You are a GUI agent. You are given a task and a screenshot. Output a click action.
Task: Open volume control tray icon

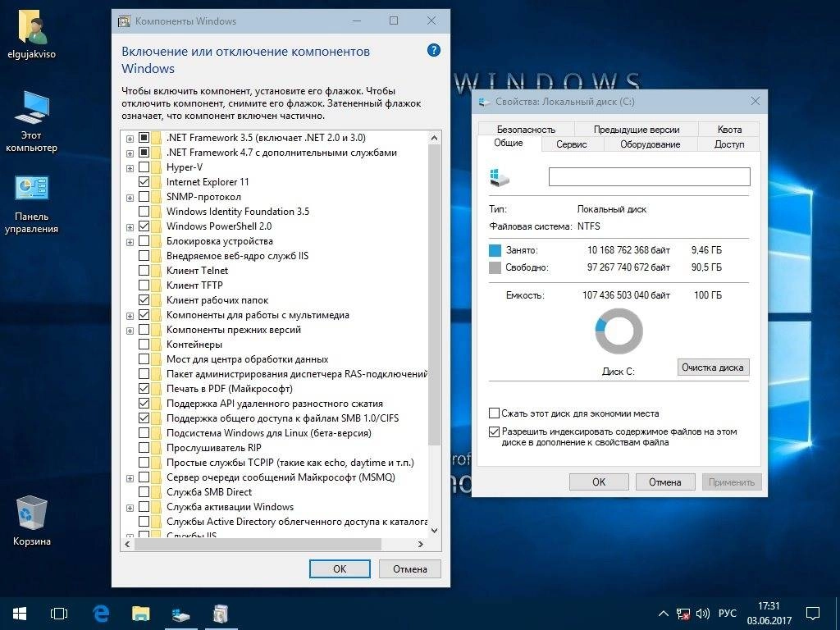[x=702, y=614]
